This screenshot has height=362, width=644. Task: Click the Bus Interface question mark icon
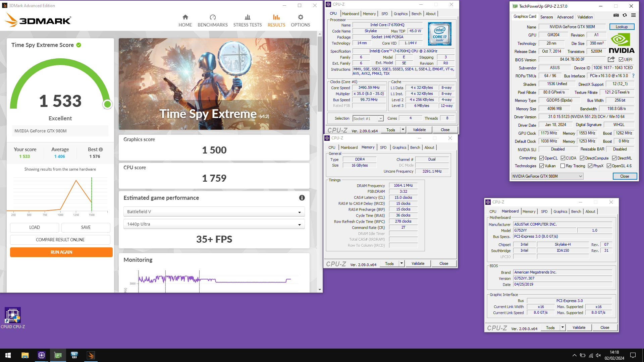click(x=633, y=76)
